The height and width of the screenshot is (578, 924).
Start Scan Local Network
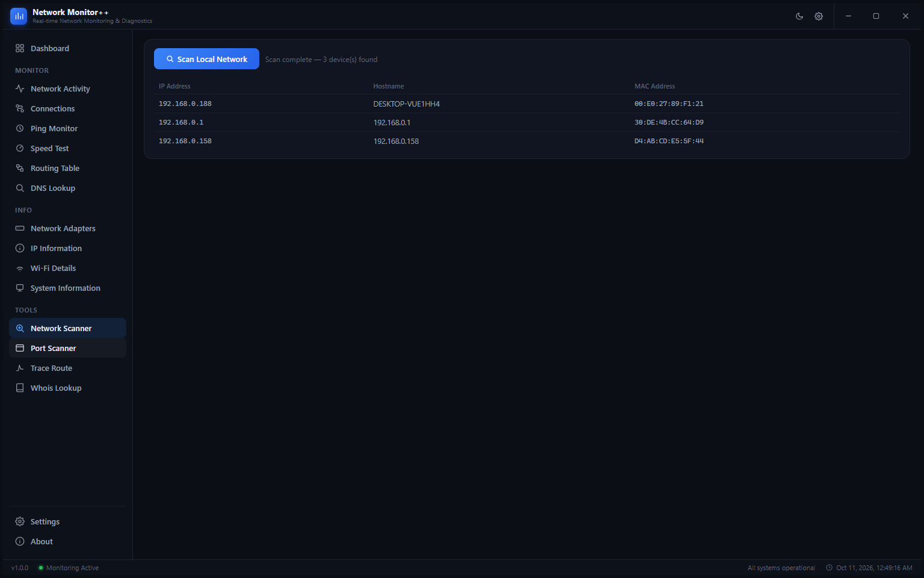coord(206,59)
